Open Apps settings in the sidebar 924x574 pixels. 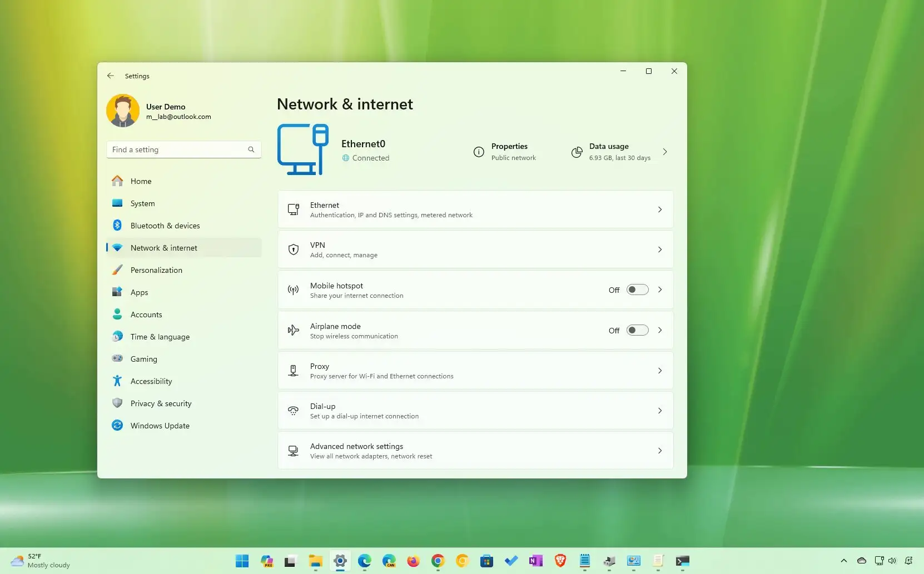pos(183,292)
